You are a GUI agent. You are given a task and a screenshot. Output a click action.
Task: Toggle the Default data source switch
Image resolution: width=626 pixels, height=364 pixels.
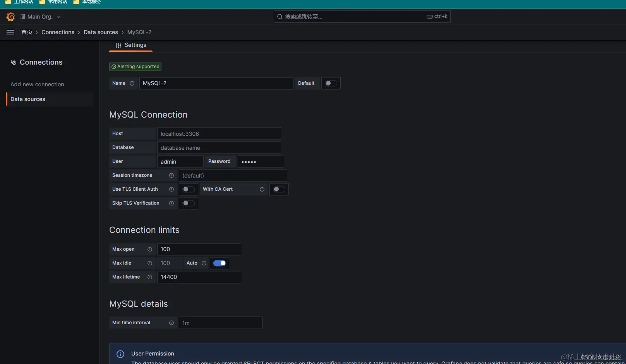(x=331, y=83)
